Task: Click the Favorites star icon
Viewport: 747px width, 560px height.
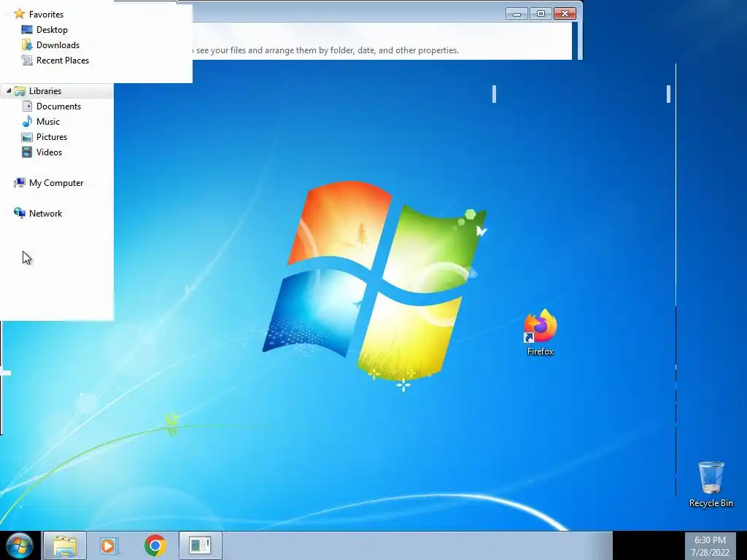Action: tap(19, 14)
